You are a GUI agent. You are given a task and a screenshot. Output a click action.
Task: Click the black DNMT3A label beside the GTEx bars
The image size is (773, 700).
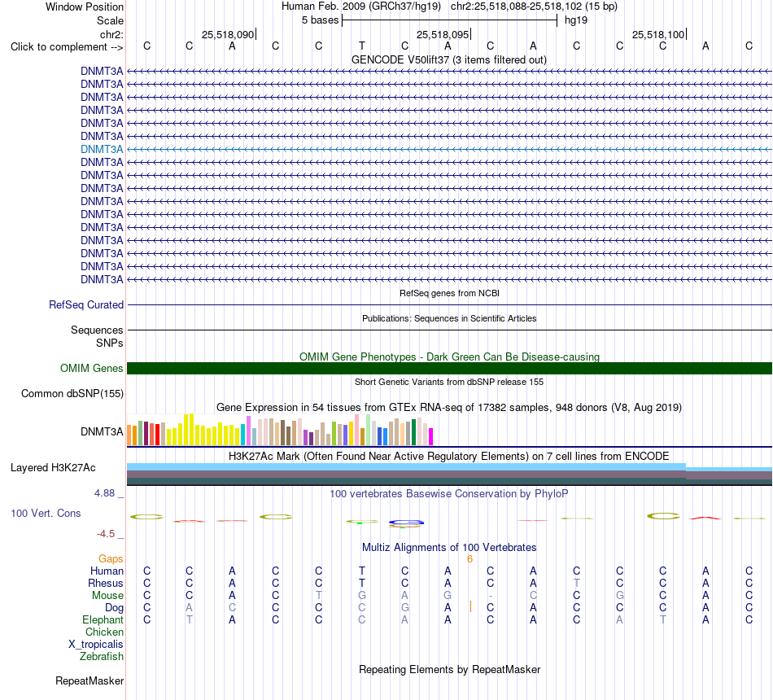click(x=102, y=431)
